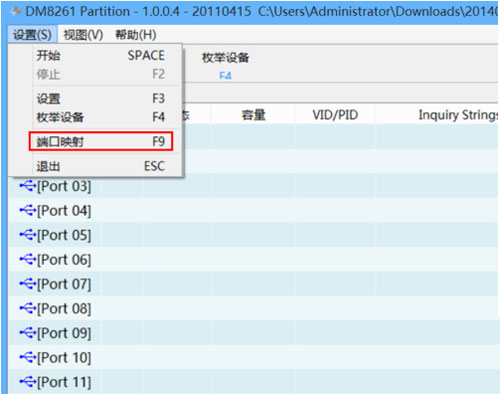This screenshot has width=500, height=394.
Task: Select the [Port 04] row
Action: click(253, 210)
